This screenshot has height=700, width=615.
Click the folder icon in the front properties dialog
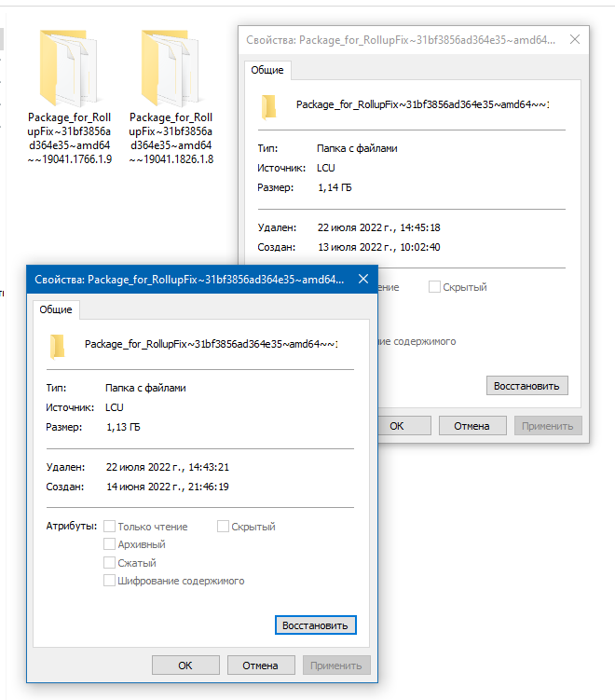[x=57, y=347]
